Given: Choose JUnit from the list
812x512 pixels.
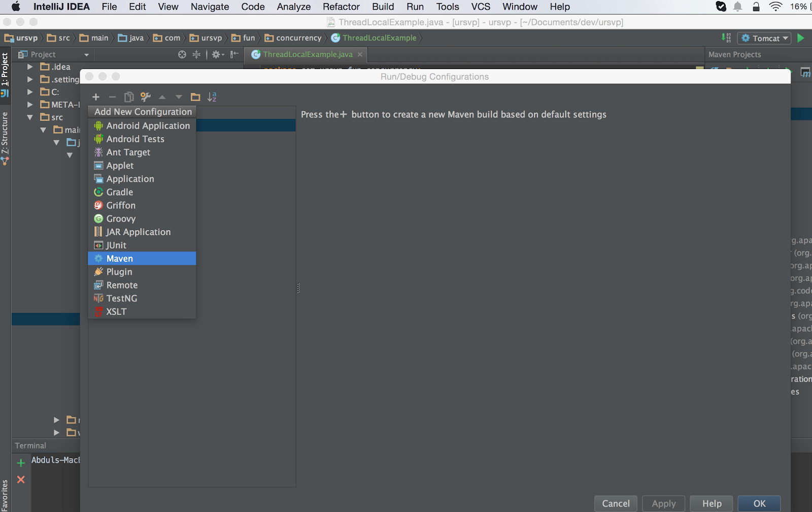Looking at the screenshot, I should pos(142,245).
